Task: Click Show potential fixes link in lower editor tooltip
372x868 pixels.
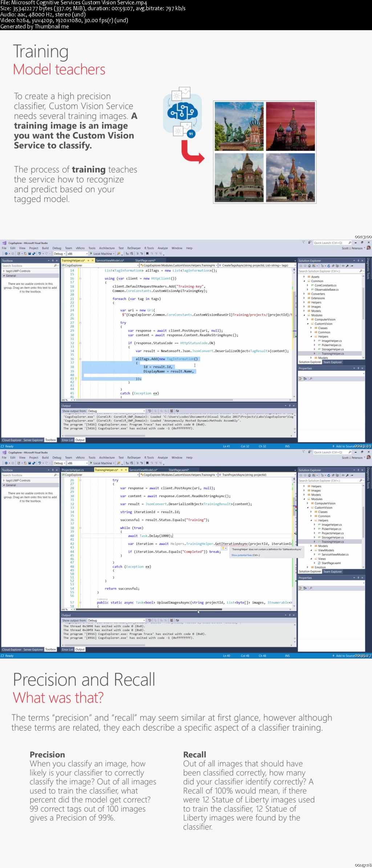Action: 246,555
